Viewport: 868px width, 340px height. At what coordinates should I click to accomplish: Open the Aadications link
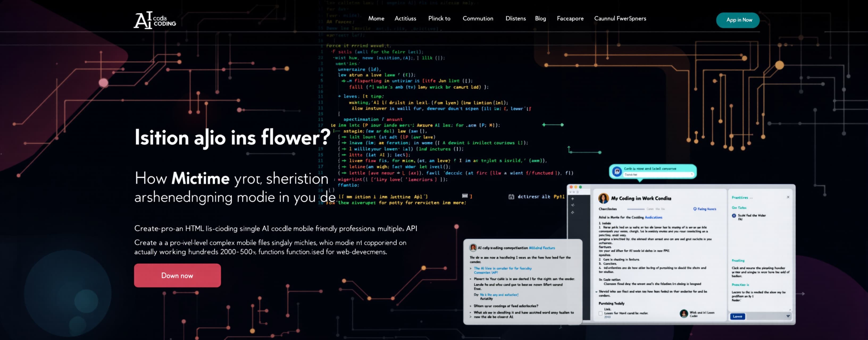(653, 218)
